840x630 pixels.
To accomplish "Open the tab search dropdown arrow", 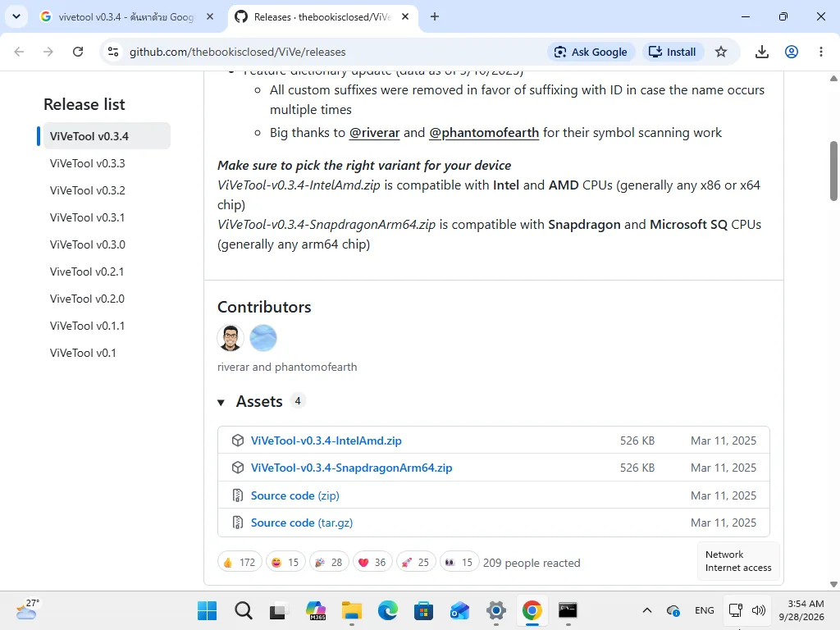I will (16, 16).
